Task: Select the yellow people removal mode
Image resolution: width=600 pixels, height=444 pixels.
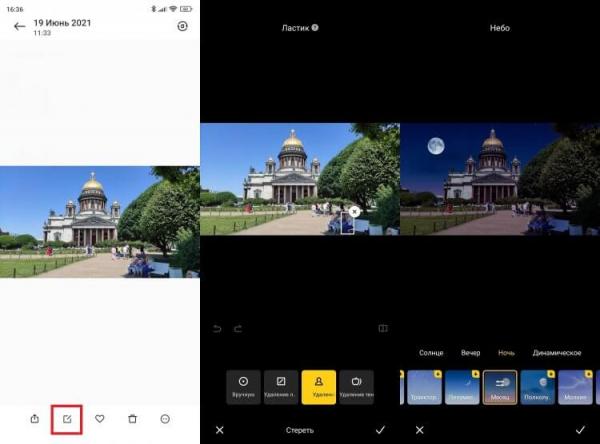Action: pos(319,387)
